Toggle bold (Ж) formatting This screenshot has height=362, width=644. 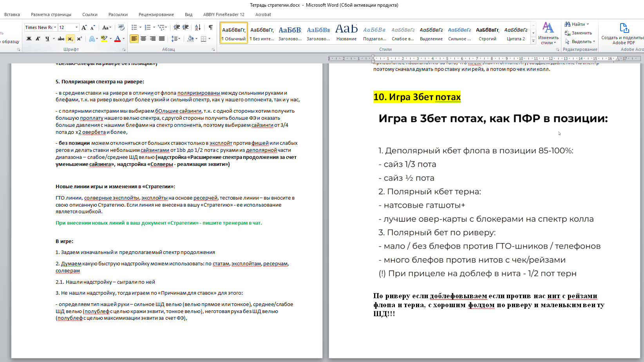(x=29, y=39)
